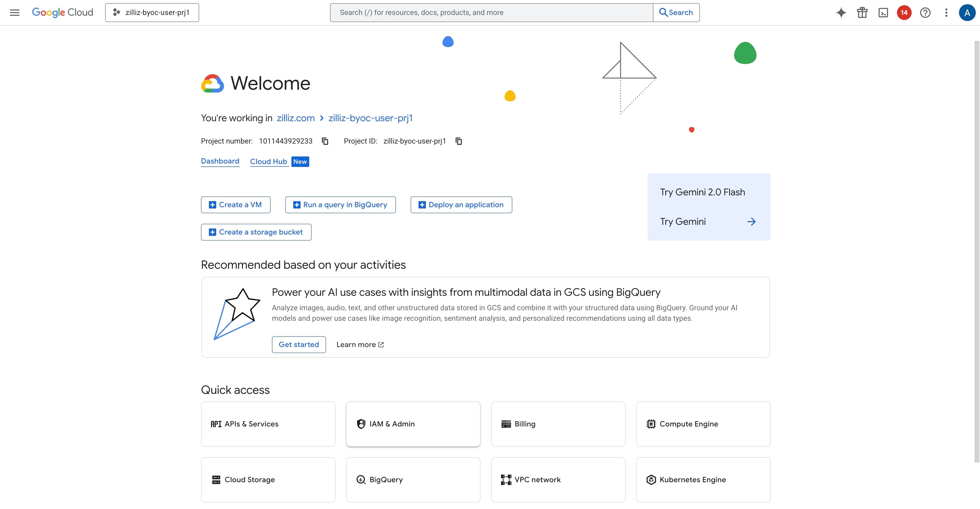Image resolution: width=980 pixels, height=509 pixels.
Task: Click Run a query in BigQuery
Action: coord(340,205)
